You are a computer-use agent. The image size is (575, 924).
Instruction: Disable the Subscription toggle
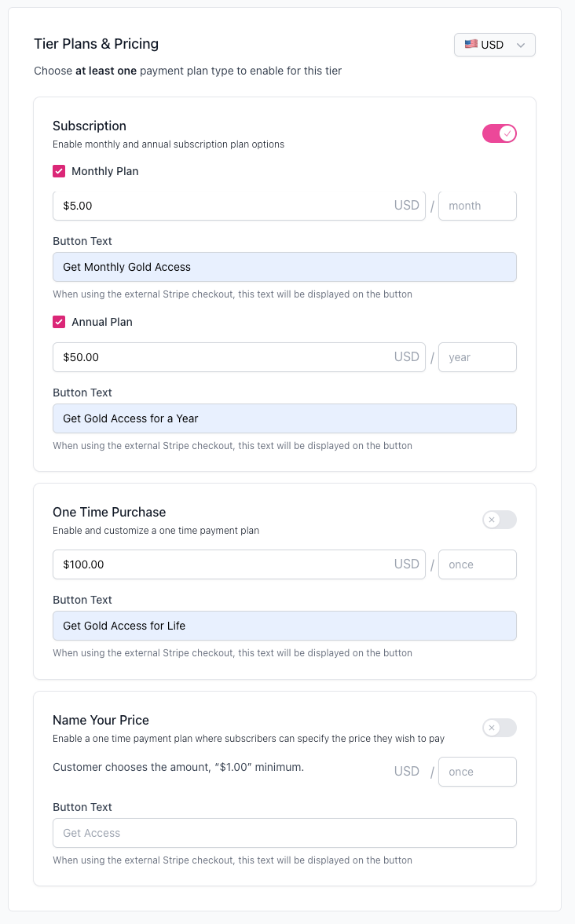pyautogui.click(x=499, y=133)
